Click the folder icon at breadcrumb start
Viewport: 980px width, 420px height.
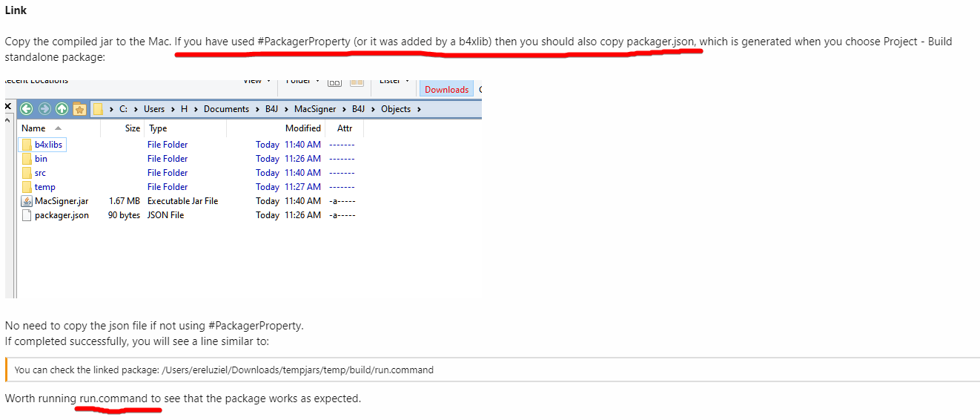pos(98,109)
